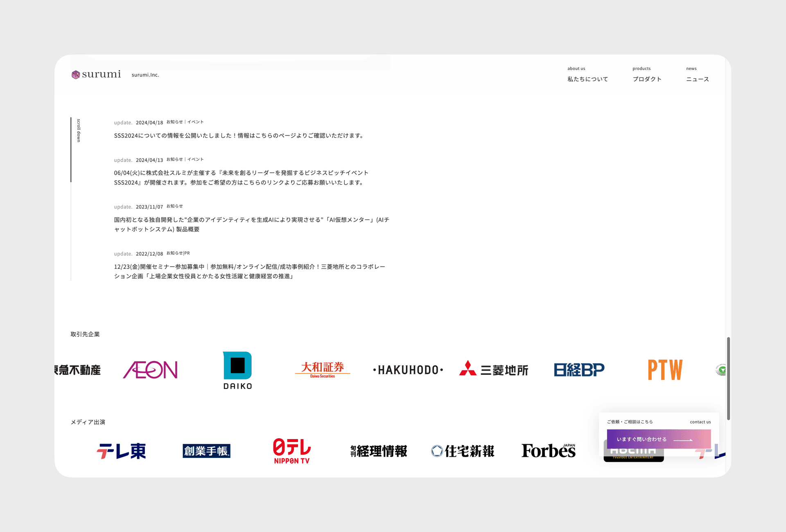Viewport: 786px width, 532px height.
Task: Click the 三菱地所 client logo
Action: [x=494, y=369]
